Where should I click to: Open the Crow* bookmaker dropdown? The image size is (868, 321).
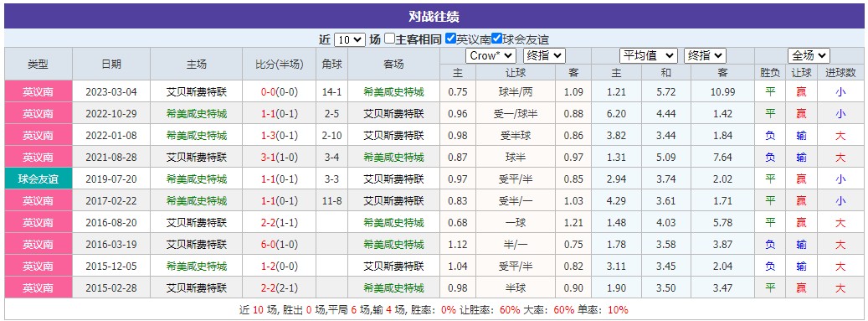[x=491, y=55]
